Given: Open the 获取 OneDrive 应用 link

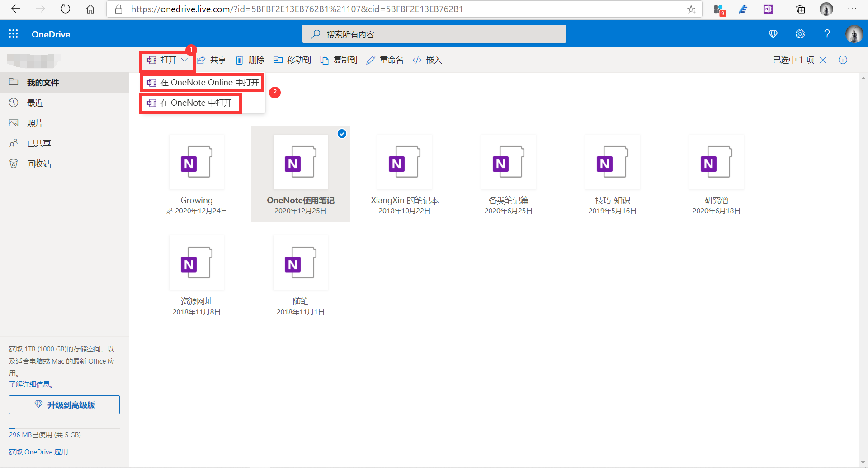Looking at the screenshot, I should (x=38, y=452).
